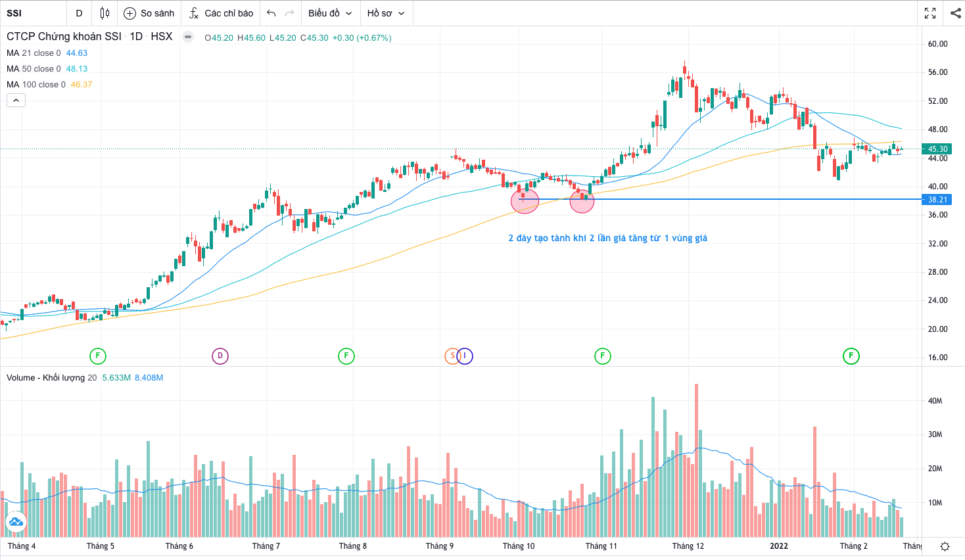Undo the last chart action
The width and height of the screenshot is (965, 560).
click(x=271, y=13)
